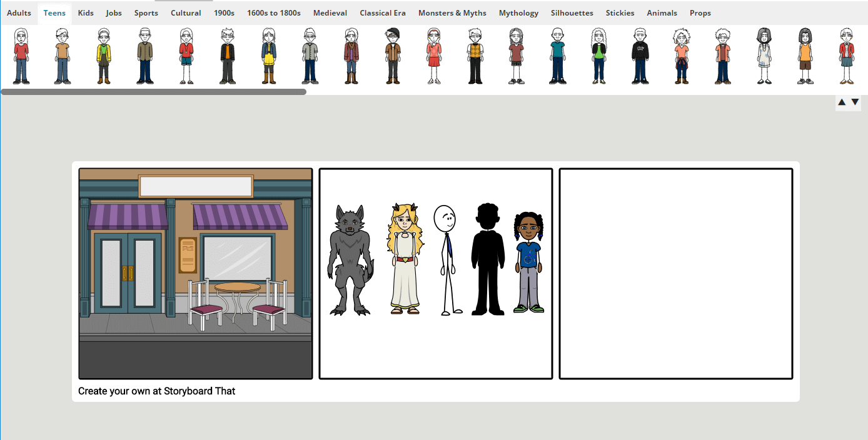
Task: Click the character list horizontal scrollbar
Action: (x=154, y=92)
